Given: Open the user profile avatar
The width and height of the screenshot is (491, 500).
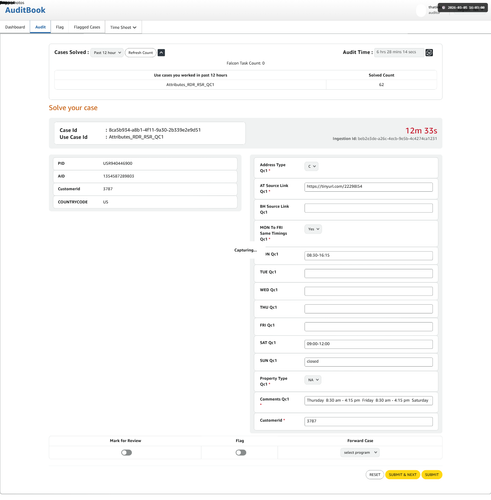Looking at the screenshot, I should pyautogui.click(x=421, y=10).
